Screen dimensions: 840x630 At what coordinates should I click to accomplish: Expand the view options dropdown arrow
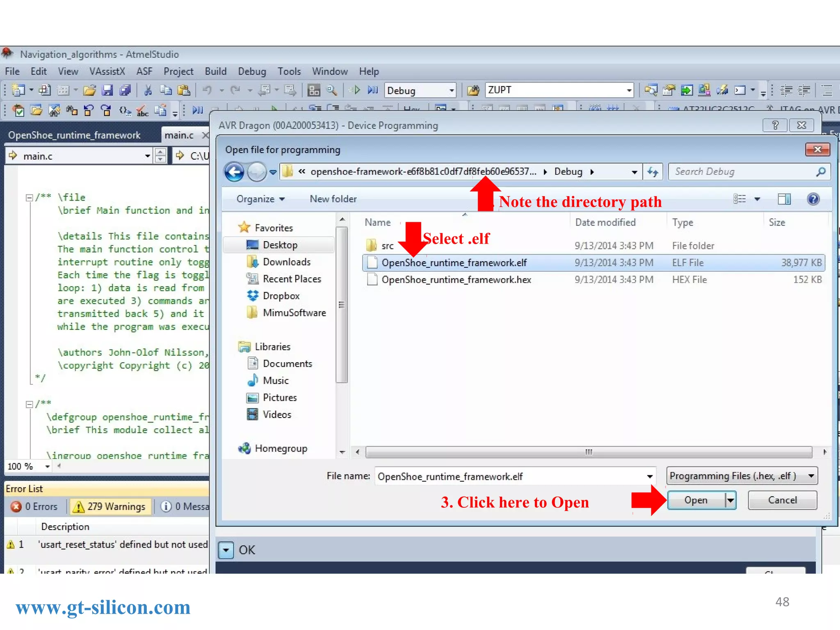pos(757,199)
